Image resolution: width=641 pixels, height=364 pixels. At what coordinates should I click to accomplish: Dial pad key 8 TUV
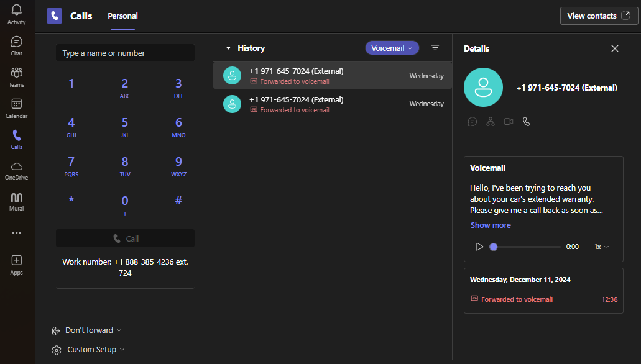[125, 166]
